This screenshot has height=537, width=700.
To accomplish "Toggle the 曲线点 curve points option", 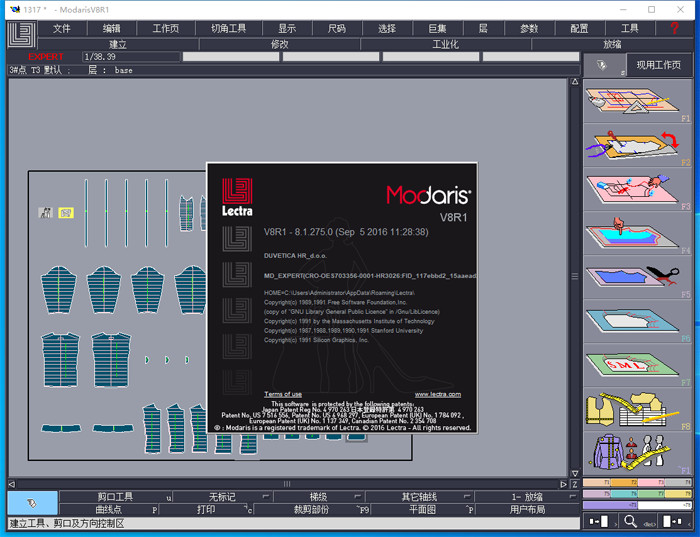I will click(x=108, y=509).
